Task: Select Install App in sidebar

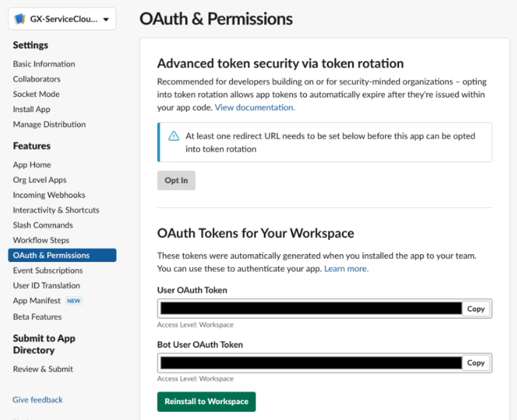Action: point(32,110)
